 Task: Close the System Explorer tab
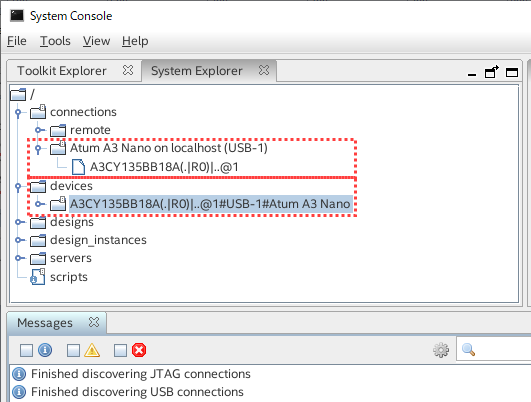264,70
